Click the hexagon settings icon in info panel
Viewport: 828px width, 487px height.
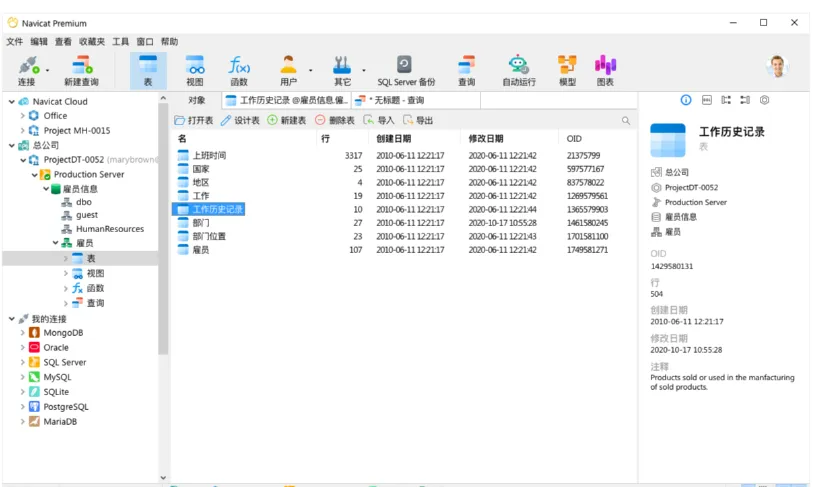(x=765, y=100)
